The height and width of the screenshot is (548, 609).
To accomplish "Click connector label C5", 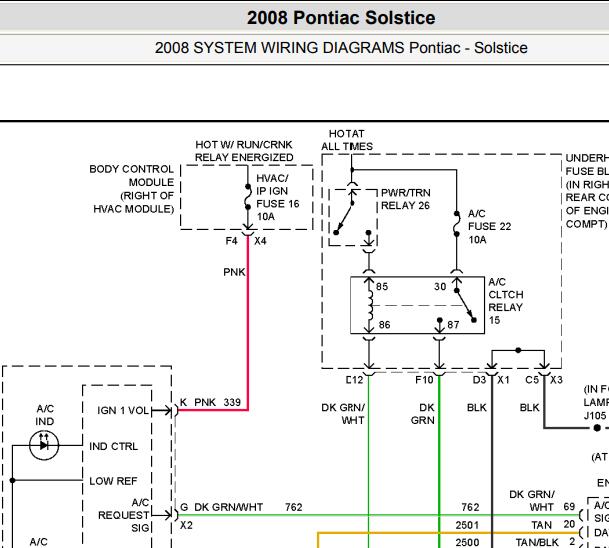I will coord(532,380).
